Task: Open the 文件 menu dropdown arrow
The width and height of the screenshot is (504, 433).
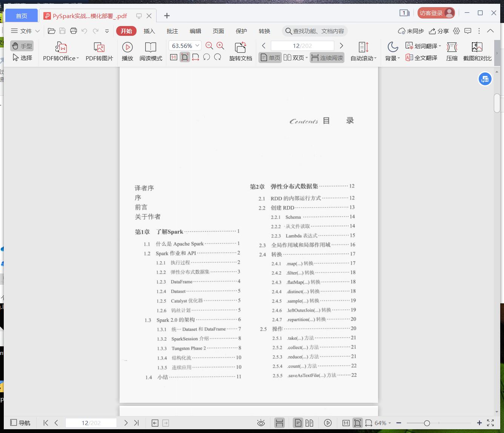Action: [x=37, y=31]
